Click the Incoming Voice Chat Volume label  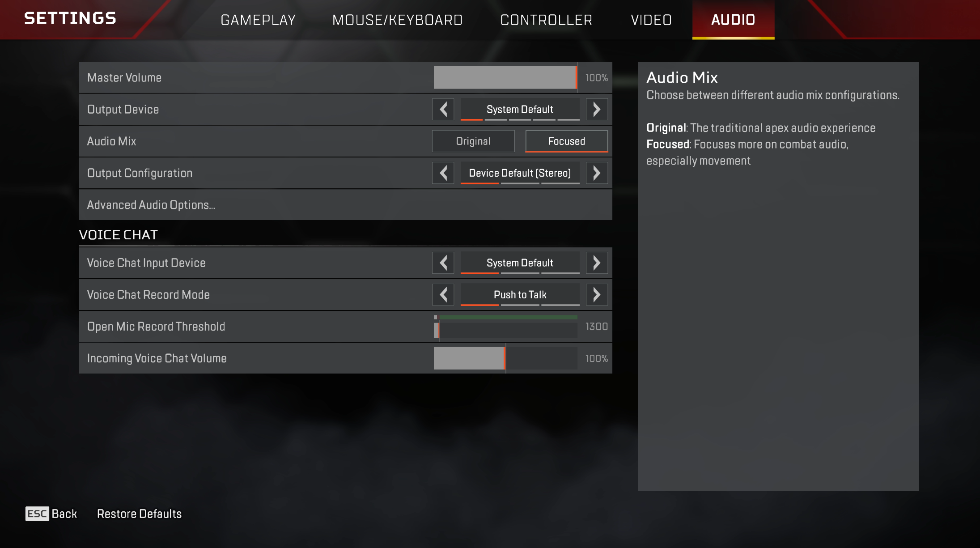157,358
